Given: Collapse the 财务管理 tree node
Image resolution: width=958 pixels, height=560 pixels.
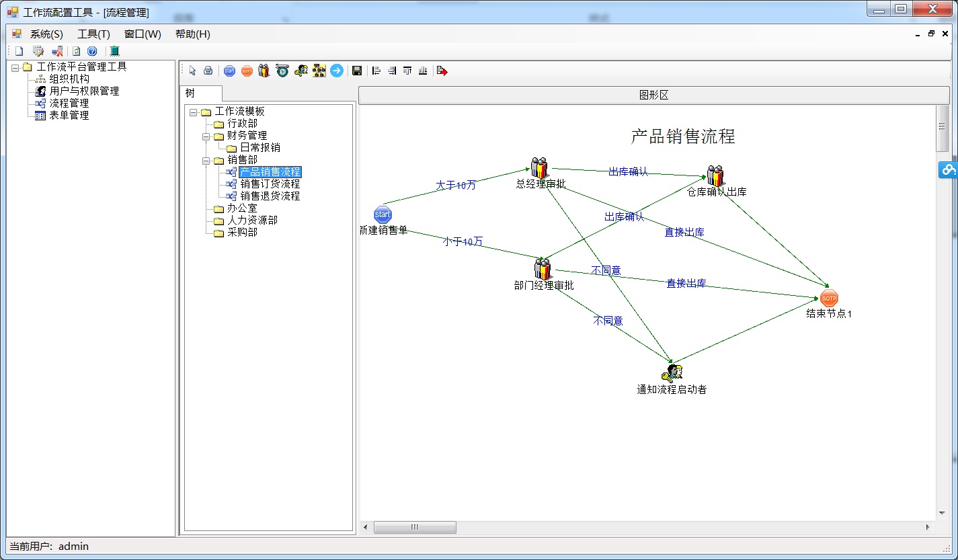Looking at the screenshot, I should click(x=206, y=136).
